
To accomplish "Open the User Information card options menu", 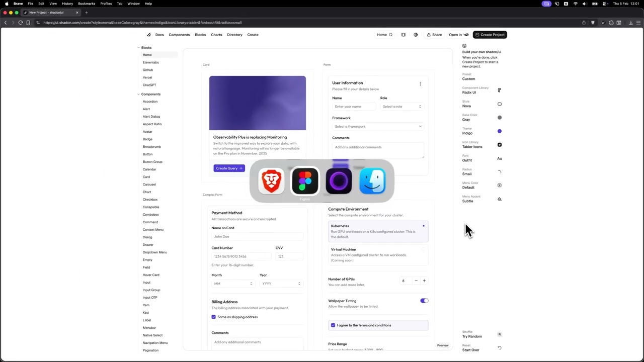I will tap(420, 84).
